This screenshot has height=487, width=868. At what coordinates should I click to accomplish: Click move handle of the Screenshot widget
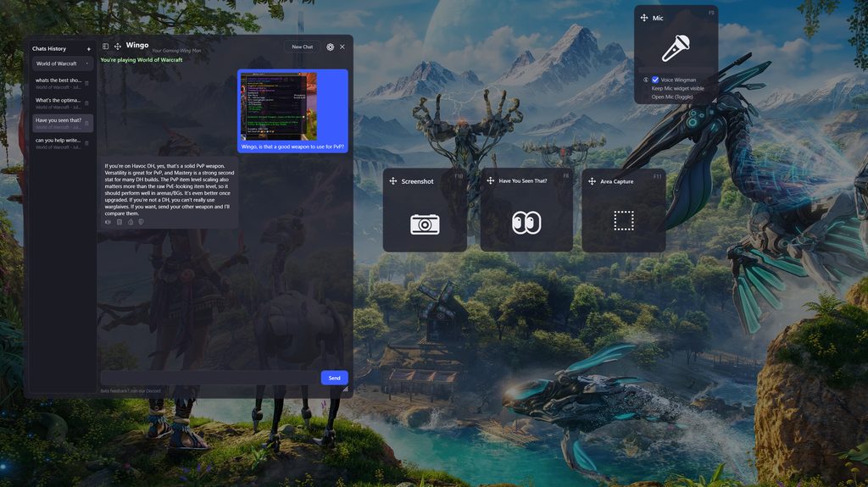[392, 181]
